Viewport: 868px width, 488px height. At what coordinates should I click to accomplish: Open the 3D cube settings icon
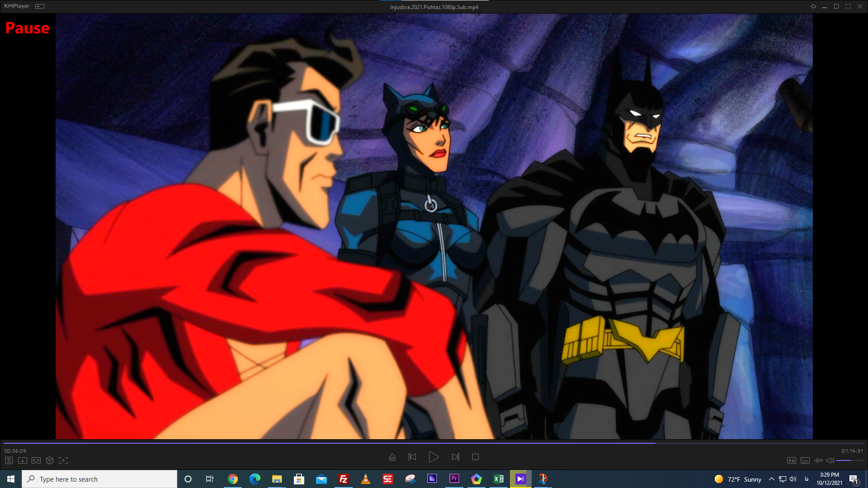point(50,460)
